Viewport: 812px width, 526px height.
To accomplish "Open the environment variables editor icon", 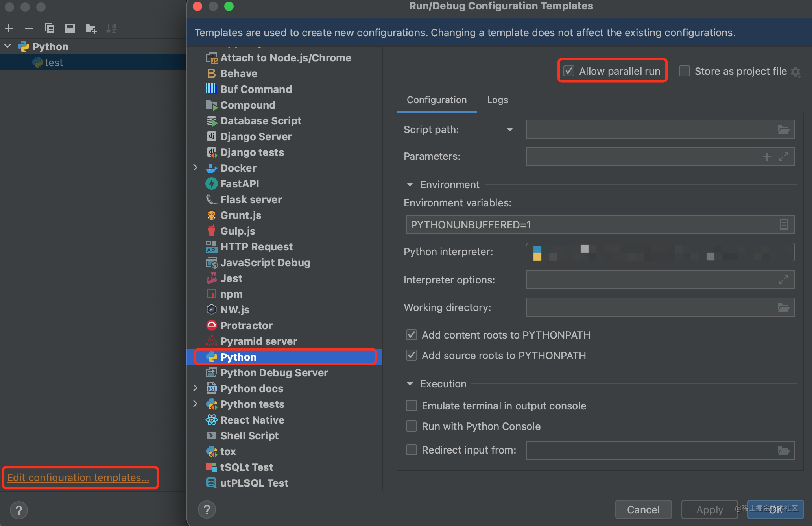I will coord(784,224).
